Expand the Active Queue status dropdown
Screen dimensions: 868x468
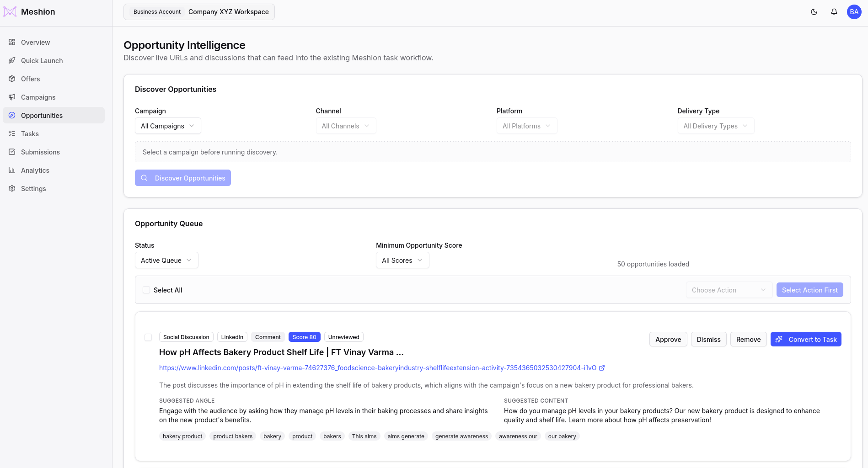coord(166,260)
